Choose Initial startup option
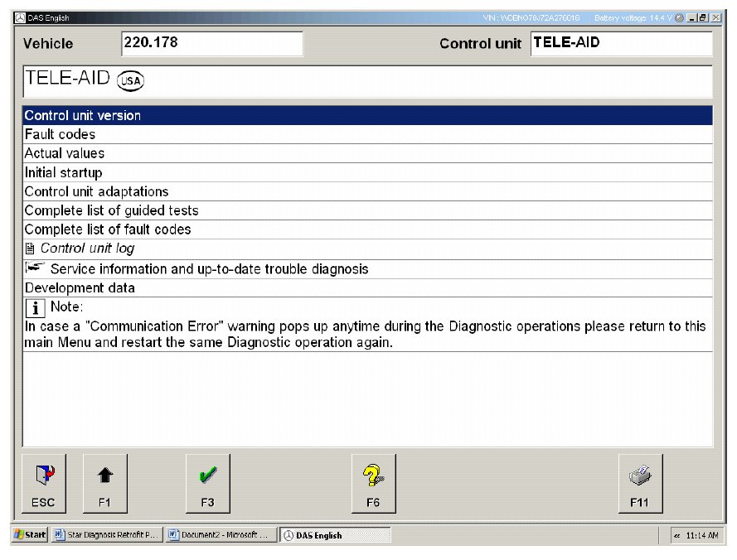This screenshot has width=737, height=560. coord(64,173)
